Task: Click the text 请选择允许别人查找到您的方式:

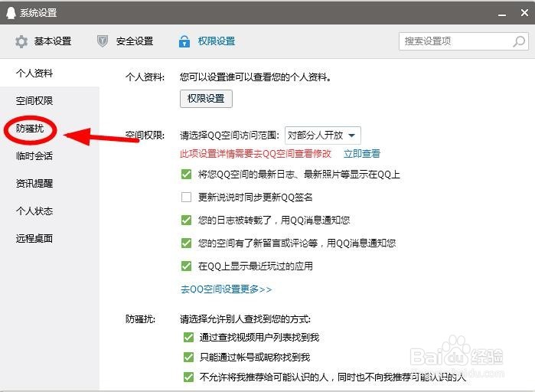Action: click(x=246, y=319)
